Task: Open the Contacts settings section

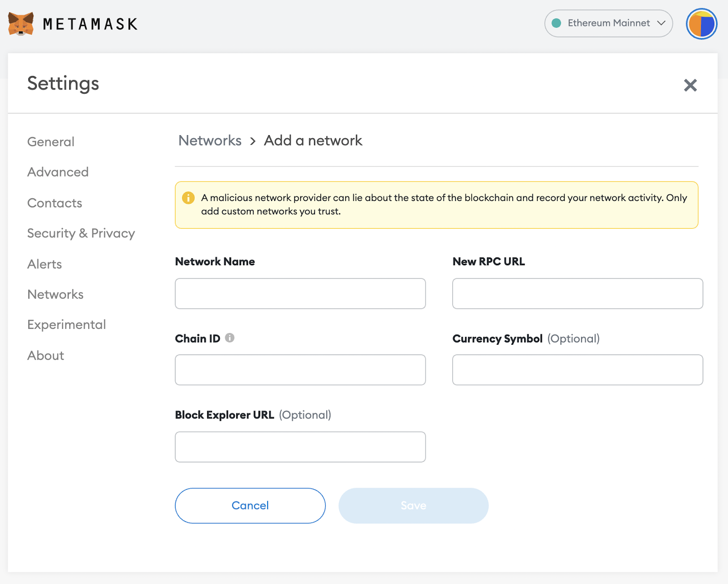Action: point(55,203)
